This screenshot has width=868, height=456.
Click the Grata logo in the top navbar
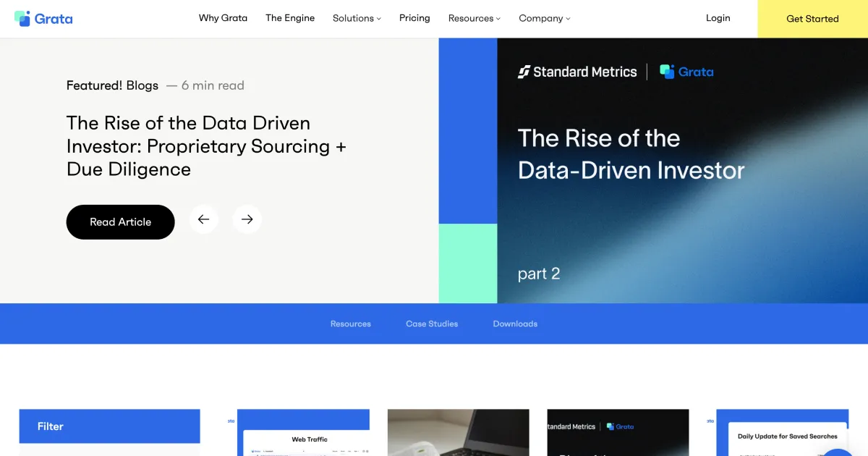(43, 18)
